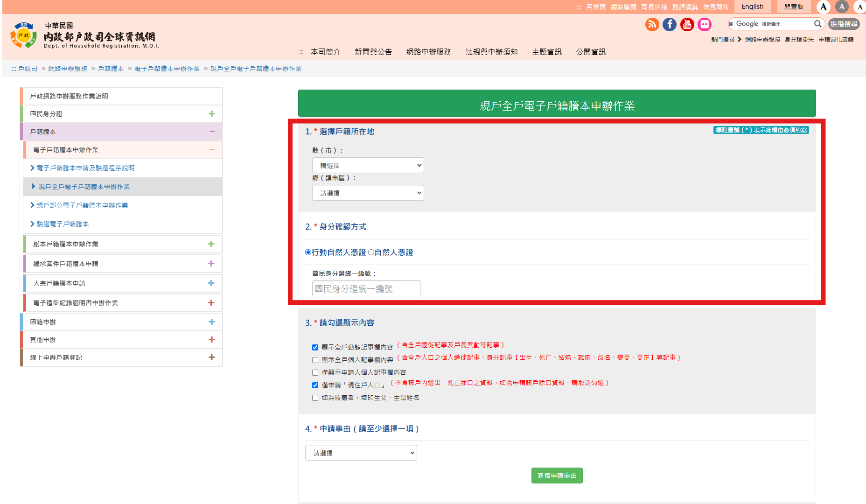Collapse 戶籍謄本 section using minus icon
The image size is (866, 504).
(212, 132)
